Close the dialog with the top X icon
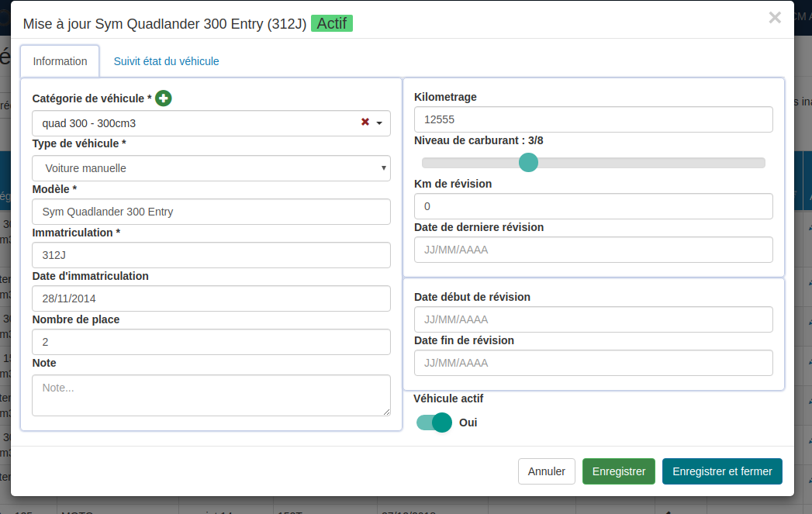Screen dimensions: 812x514 click(774, 18)
